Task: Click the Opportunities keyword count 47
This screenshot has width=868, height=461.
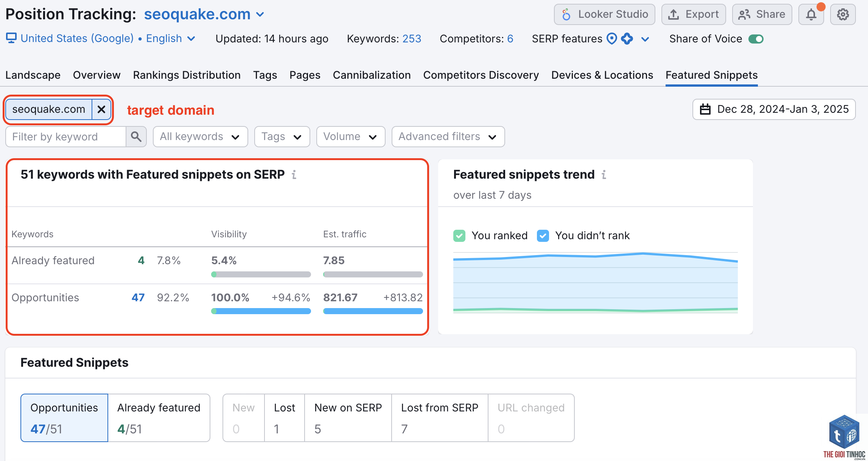Action: click(138, 297)
